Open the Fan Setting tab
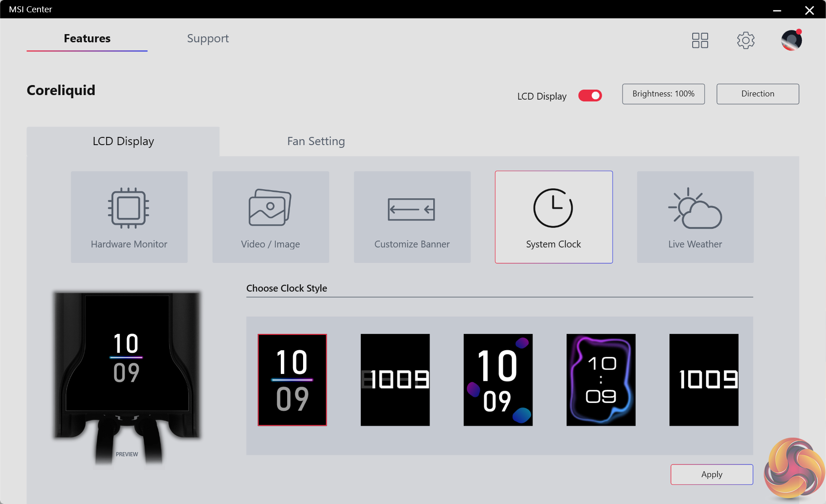The width and height of the screenshot is (826, 504). coord(316,141)
